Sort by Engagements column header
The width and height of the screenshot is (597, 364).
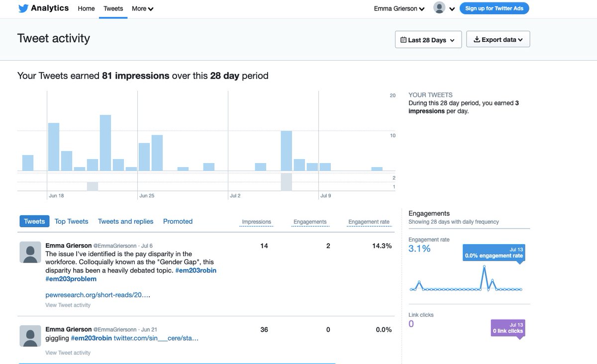click(x=310, y=222)
